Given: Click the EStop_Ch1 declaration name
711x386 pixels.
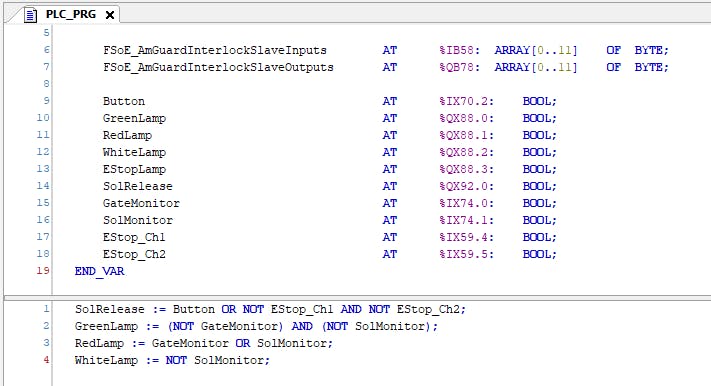Looking at the screenshot, I should (134, 237).
